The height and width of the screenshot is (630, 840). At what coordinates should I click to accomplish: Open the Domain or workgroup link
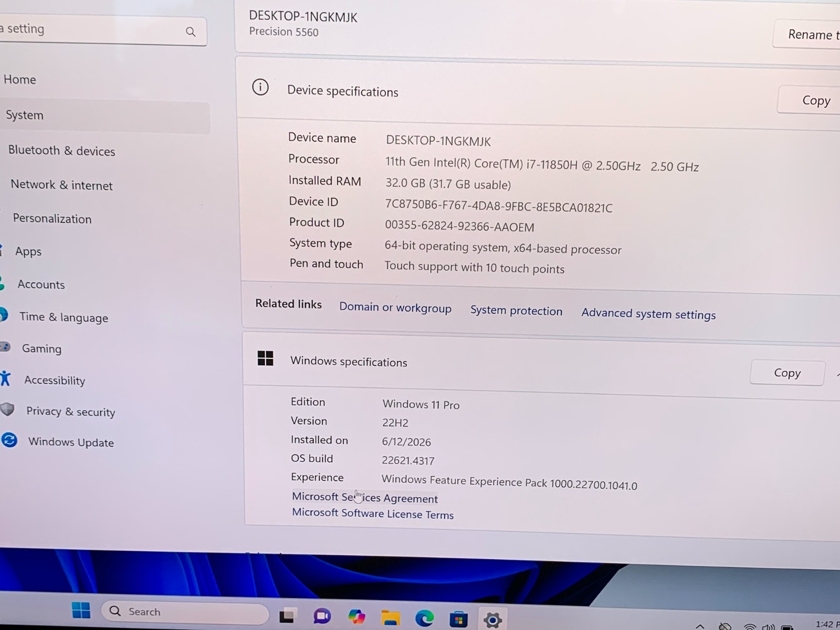click(x=395, y=308)
